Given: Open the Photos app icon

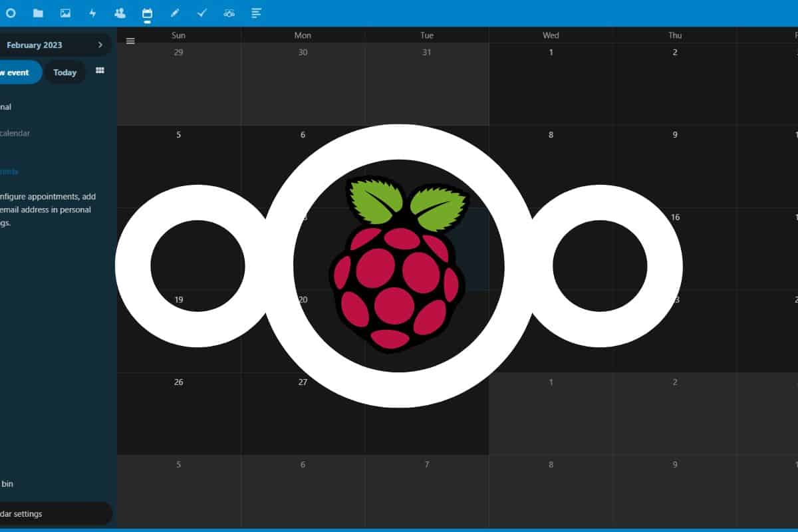Looking at the screenshot, I should [x=65, y=12].
